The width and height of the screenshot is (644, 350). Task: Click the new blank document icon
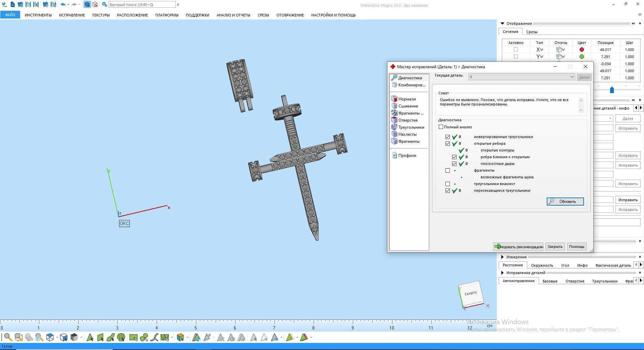point(12,5)
